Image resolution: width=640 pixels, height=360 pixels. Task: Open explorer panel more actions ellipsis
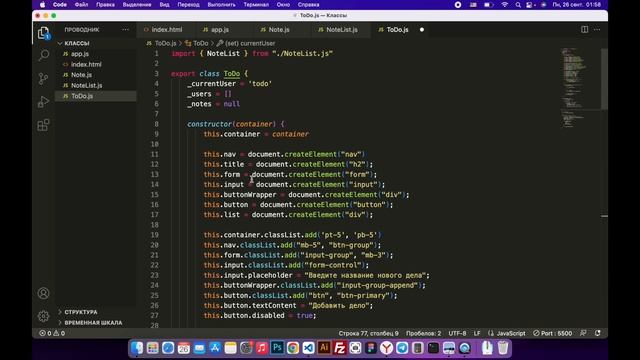click(x=125, y=29)
